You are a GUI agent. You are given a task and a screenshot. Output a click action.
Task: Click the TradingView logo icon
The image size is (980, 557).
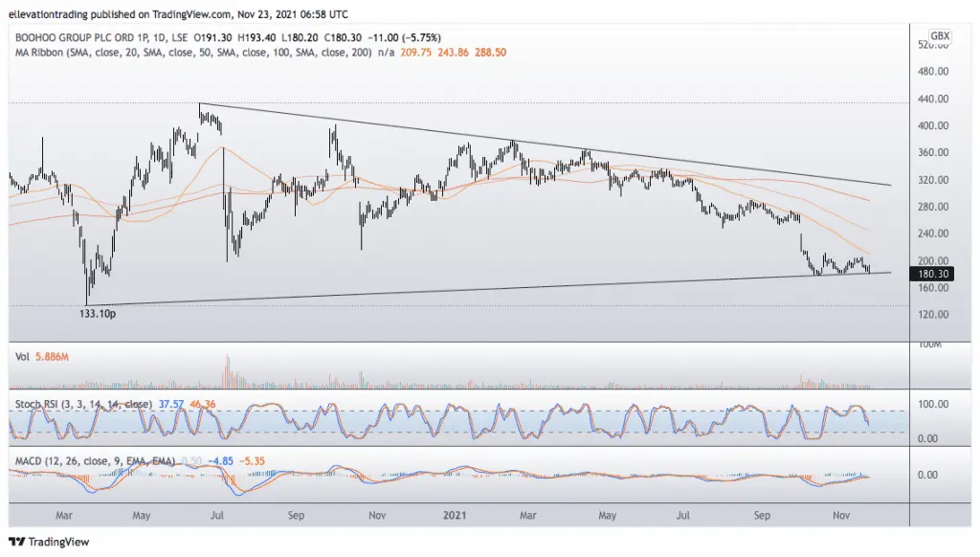pyautogui.click(x=17, y=542)
